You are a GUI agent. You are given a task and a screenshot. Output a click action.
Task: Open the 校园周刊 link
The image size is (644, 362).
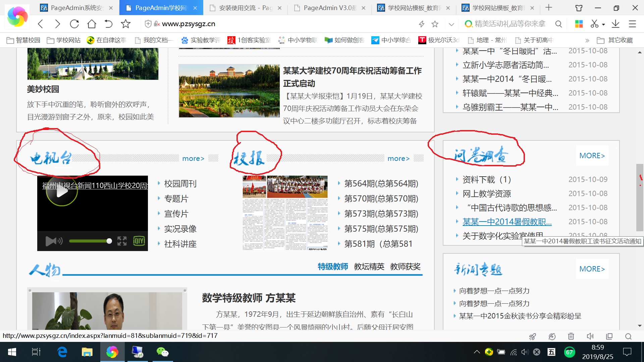click(x=180, y=184)
